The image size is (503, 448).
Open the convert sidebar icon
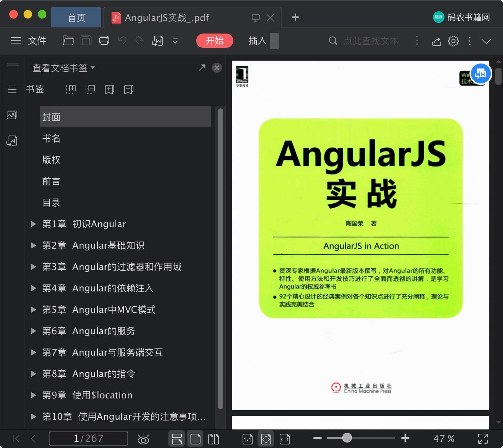12,141
